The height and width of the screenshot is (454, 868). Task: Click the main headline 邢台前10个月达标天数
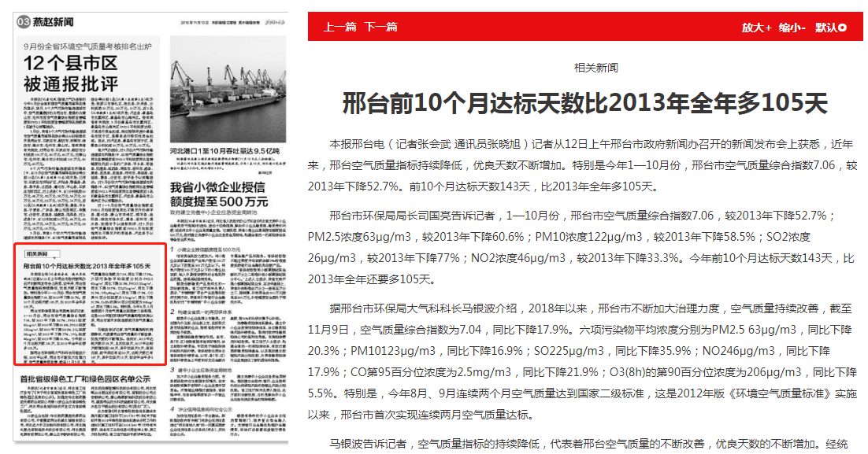(584, 103)
